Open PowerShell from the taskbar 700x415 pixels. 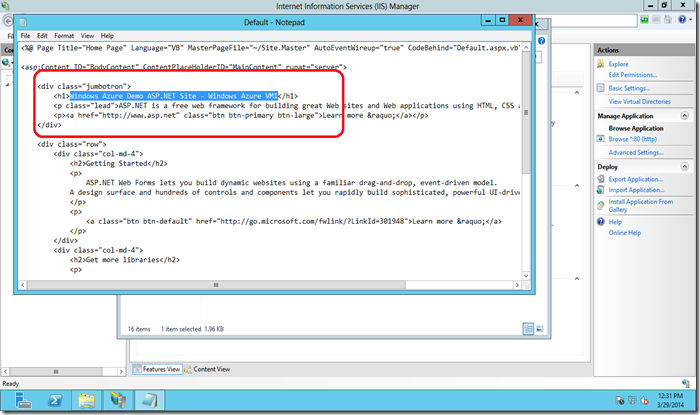[x=54, y=400]
